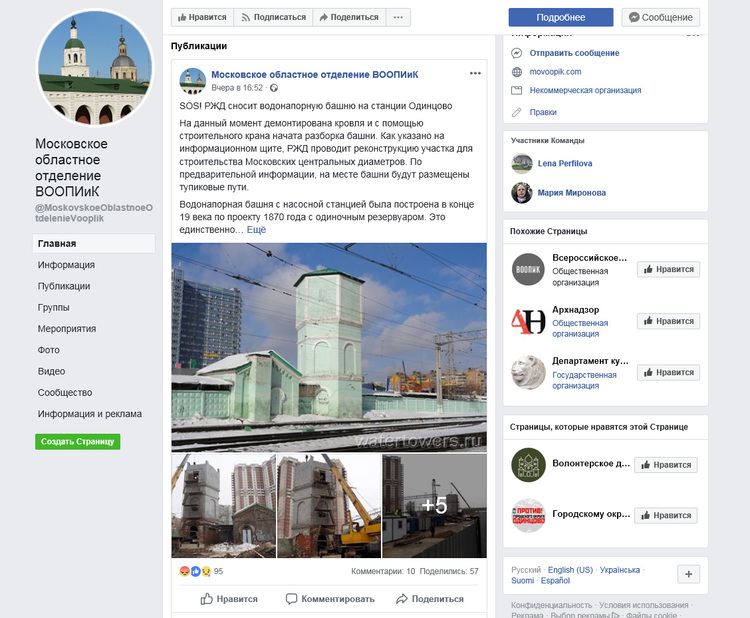Click Отправить сообщение link

tap(574, 53)
